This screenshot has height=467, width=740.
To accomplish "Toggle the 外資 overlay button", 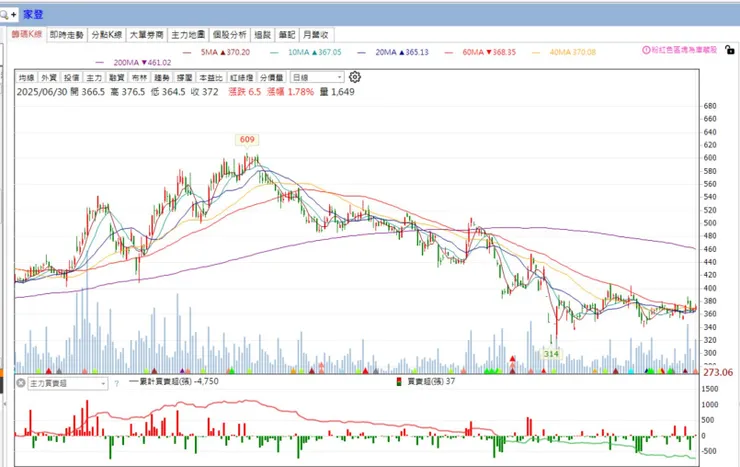I will click(x=49, y=77).
